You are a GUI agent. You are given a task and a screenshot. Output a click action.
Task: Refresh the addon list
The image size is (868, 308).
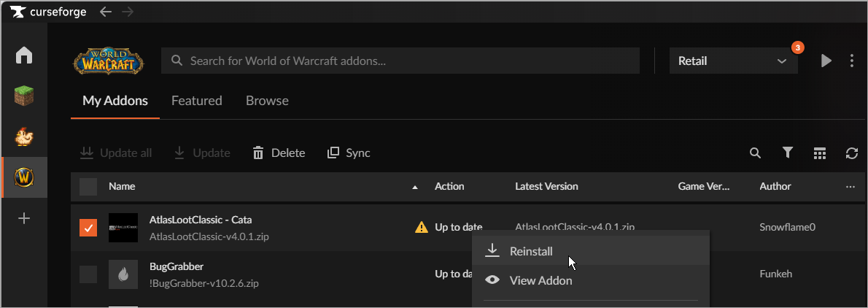click(x=852, y=153)
